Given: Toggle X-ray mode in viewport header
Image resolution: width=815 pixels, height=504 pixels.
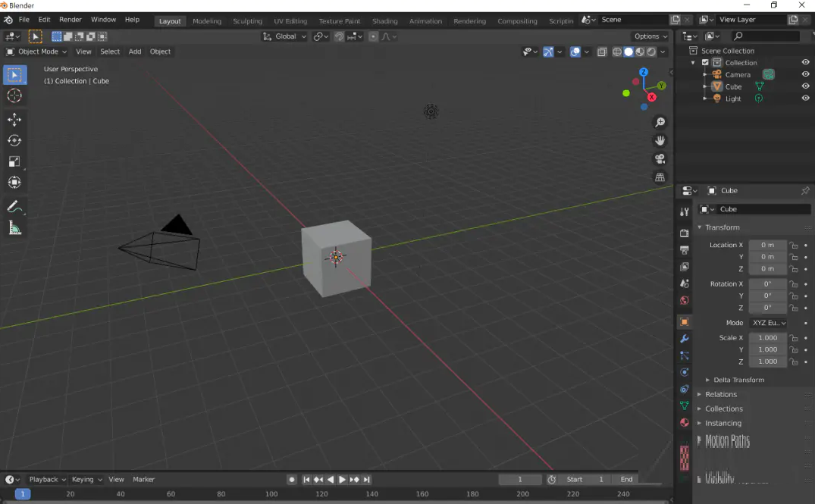Looking at the screenshot, I should click(602, 52).
